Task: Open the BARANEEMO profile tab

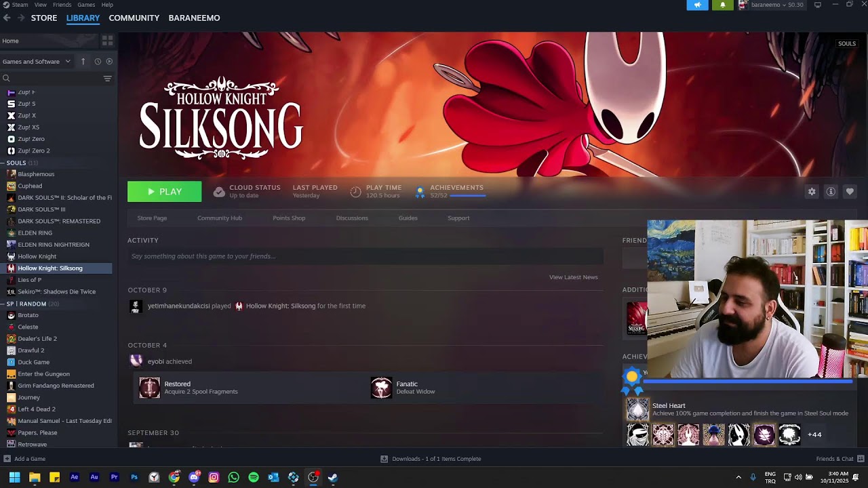Action: point(194,18)
